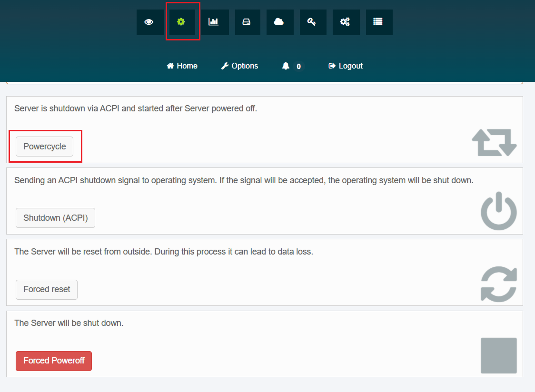Image resolution: width=535 pixels, height=392 pixels.
Task: Open the bar chart statistics icon
Action: point(213,22)
